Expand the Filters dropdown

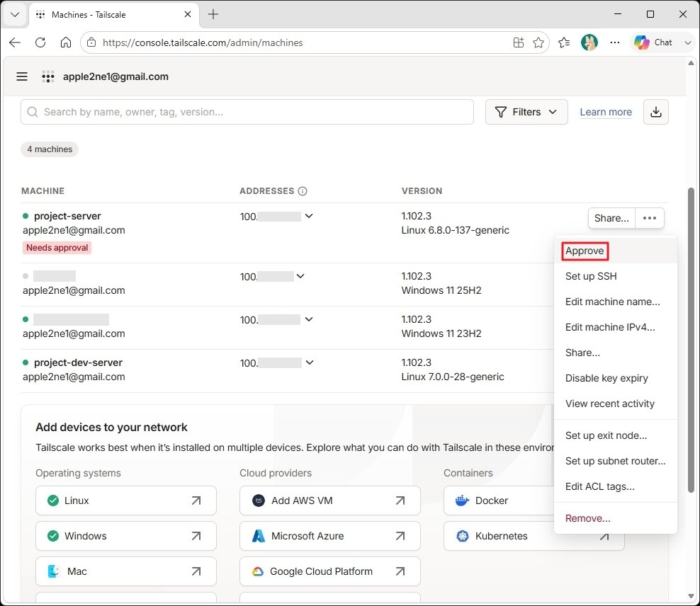point(526,112)
